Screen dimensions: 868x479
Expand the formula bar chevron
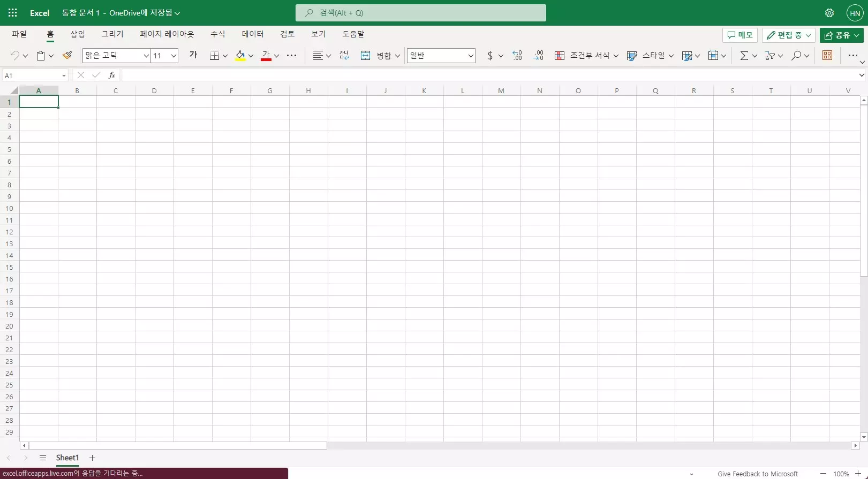(862, 75)
